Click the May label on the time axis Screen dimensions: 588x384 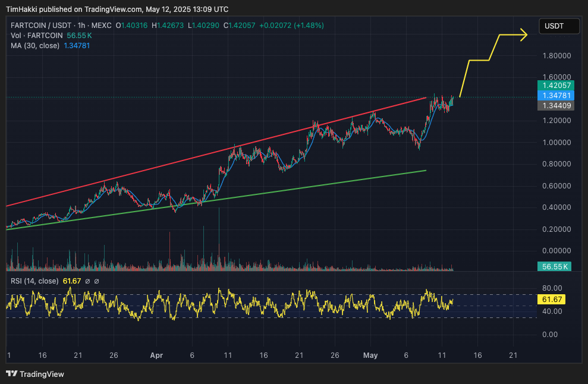point(370,355)
